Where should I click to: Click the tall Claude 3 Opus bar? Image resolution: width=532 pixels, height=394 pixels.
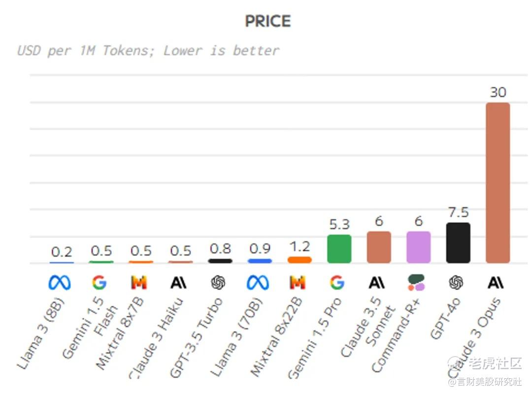[x=498, y=183]
